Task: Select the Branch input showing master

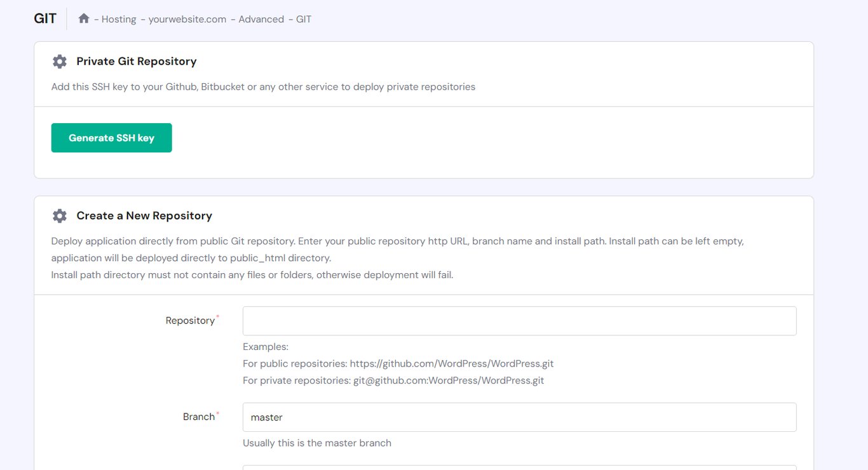Action: tap(519, 417)
